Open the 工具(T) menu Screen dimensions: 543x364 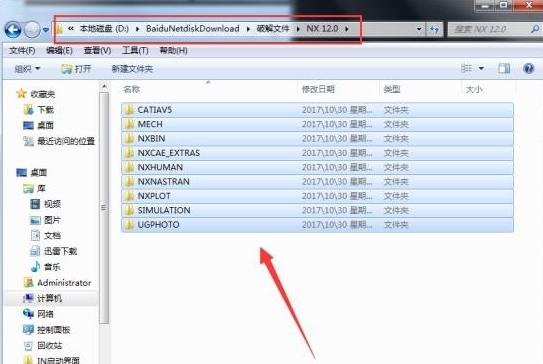(x=135, y=51)
